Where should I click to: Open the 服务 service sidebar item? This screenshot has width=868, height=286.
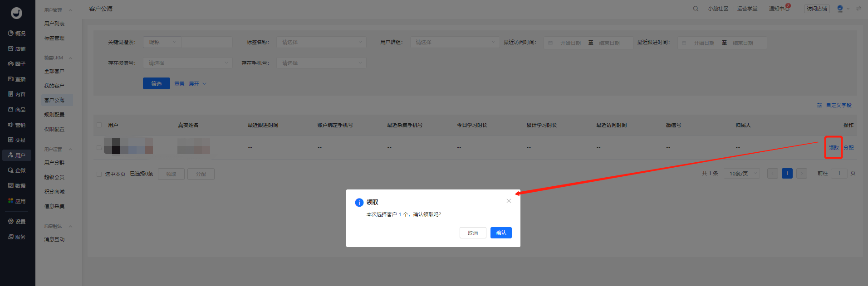pyautogui.click(x=17, y=237)
